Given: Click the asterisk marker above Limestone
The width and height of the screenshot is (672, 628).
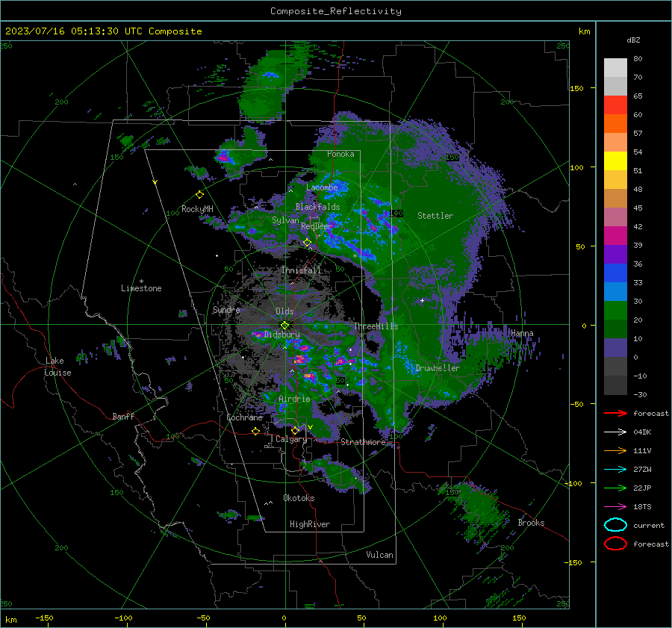Looking at the screenshot, I should click(141, 282).
